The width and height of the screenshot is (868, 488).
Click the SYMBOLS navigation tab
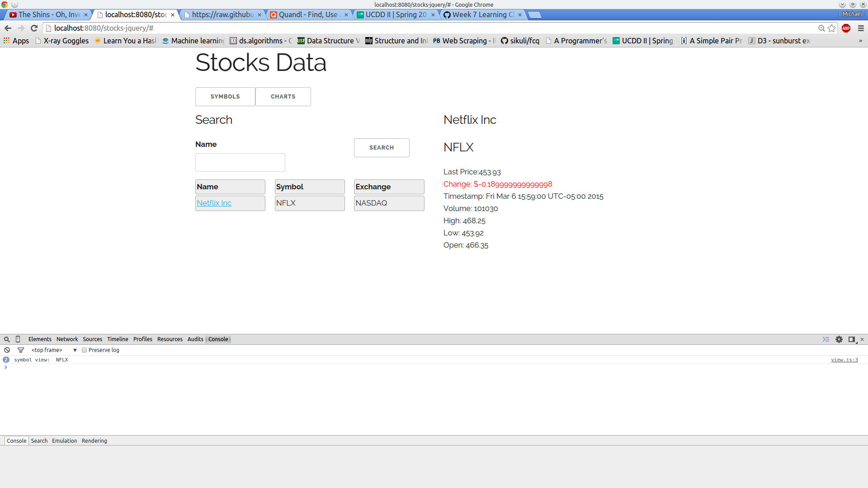coord(225,97)
